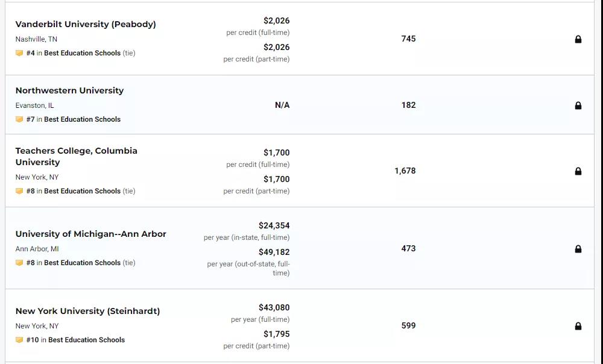The width and height of the screenshot is (603, 364).
Task: Select the 1,678 enrollment value for Teachers College
Action: pyautogui.click(x=405, y=171)
